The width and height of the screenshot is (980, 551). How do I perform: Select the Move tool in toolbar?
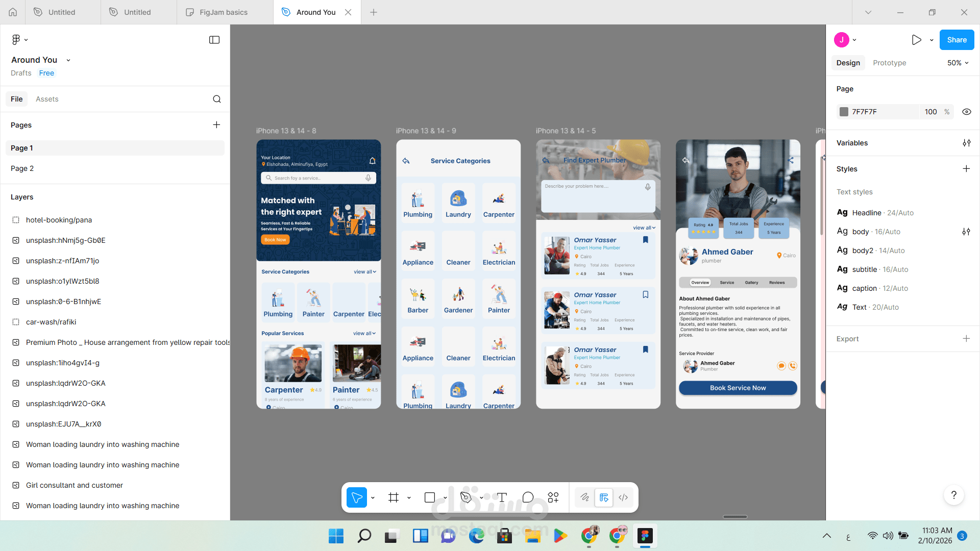357,497
